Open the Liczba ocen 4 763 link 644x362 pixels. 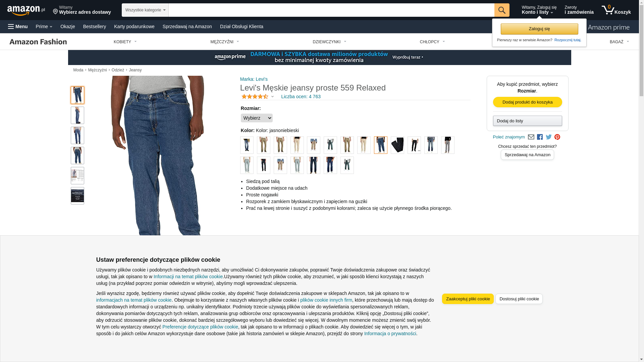pos(301,97)
